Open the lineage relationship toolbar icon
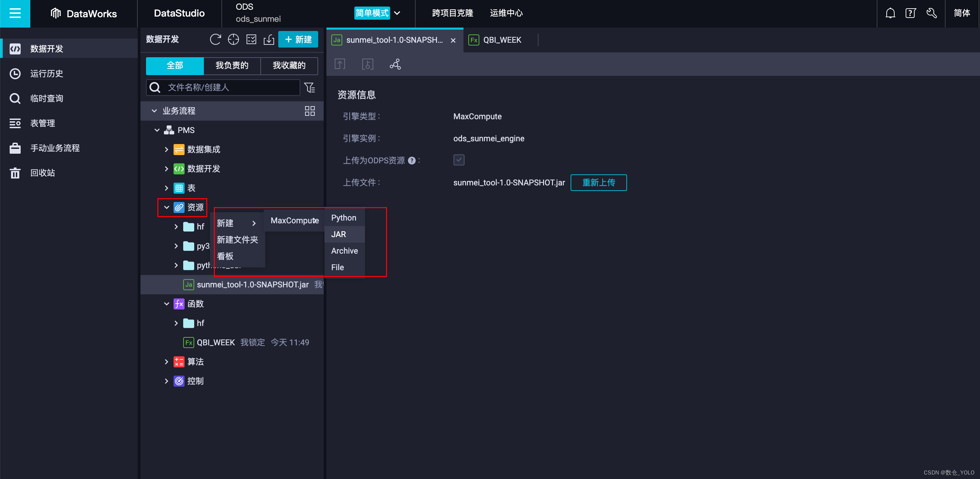The image size is (980, 479). pyautogui.click(x=395, y=64)
